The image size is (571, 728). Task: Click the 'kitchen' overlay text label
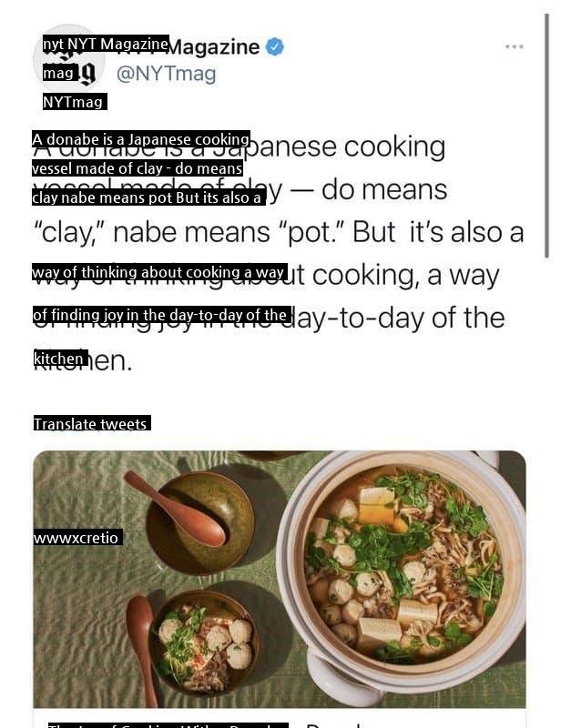tap(60, 359)
